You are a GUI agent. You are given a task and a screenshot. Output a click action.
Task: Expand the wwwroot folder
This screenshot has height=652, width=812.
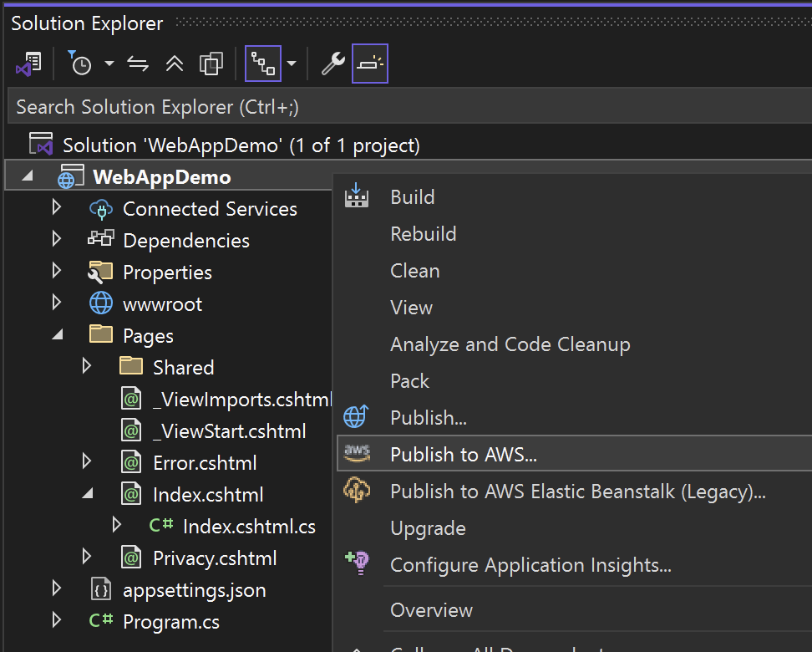point(57,302)
